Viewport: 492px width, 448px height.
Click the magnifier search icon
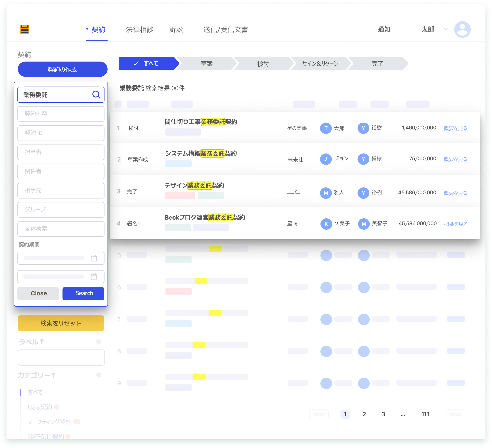tap(96, 95)
